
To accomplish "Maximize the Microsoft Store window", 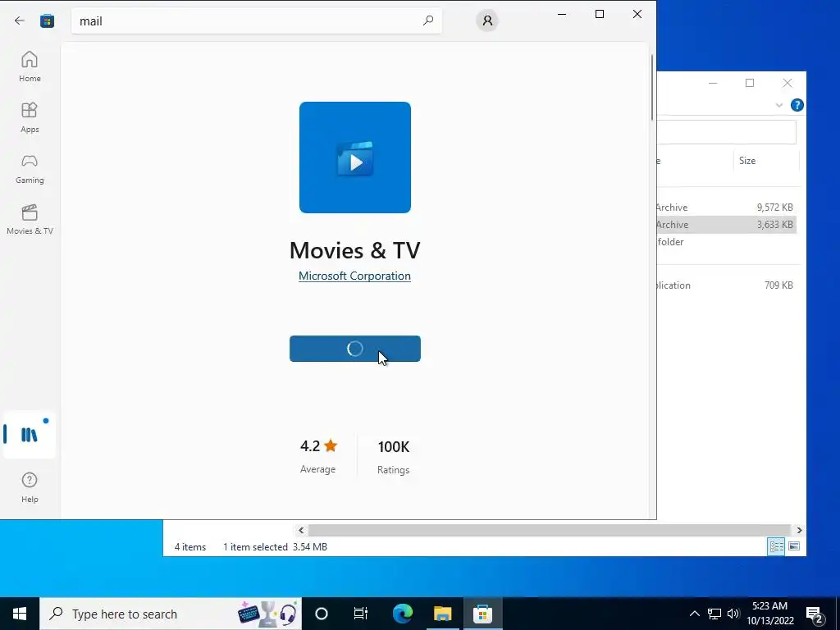I will click(x=600, y=14).
